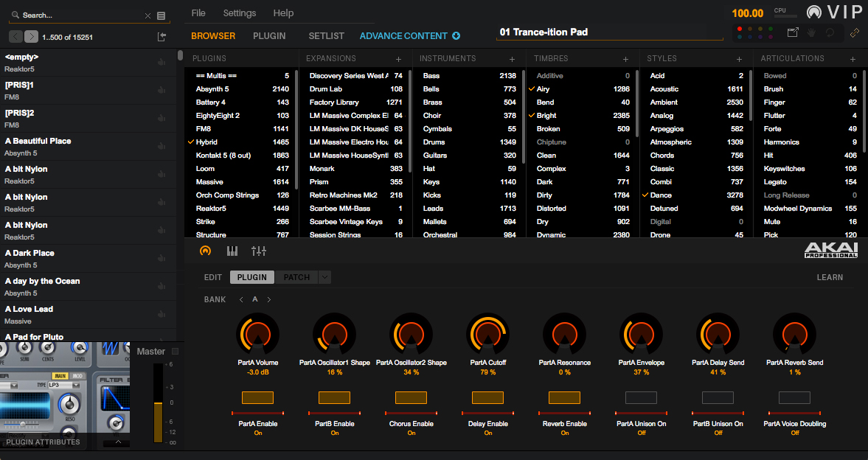Open the mixer faders view icon
The image size is (868, 460).
[259, 251]
